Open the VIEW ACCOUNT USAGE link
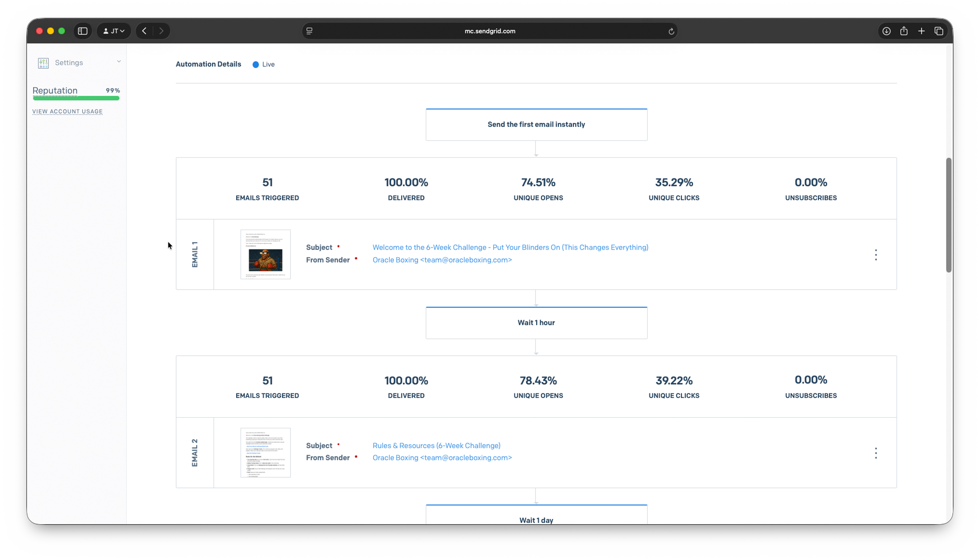This screenshot has height=560, width=980. (67, 111)
